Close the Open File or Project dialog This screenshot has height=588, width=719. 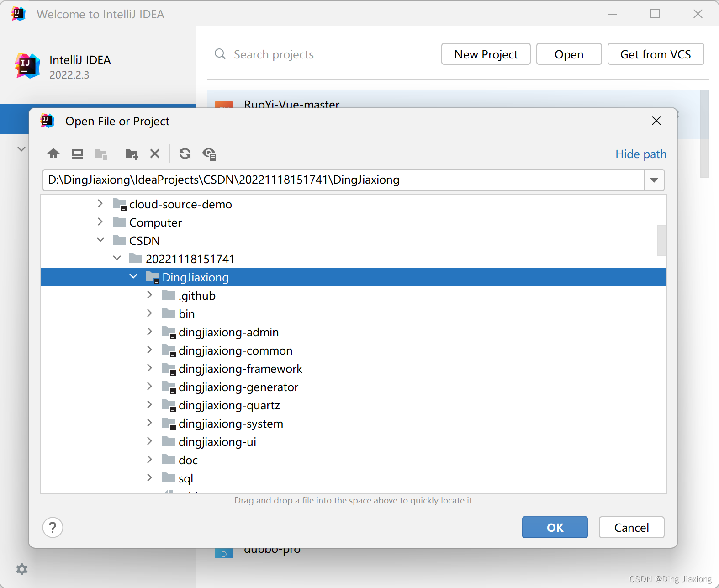coord(656,121)
